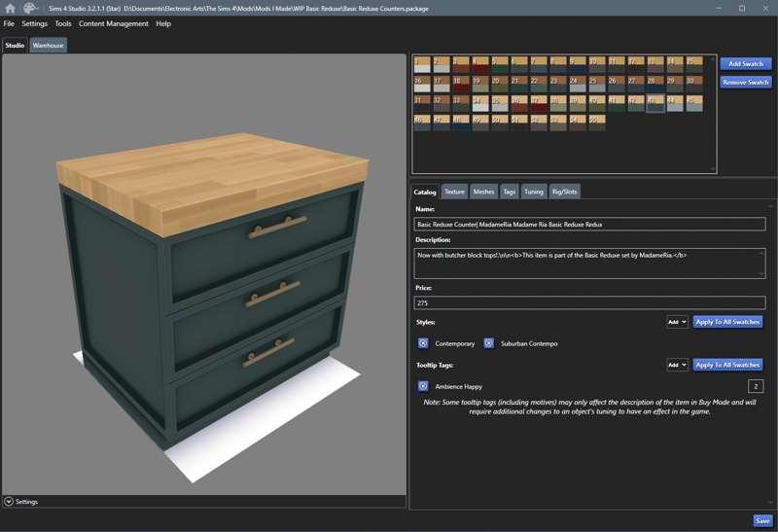Open the Content Management menu

(113, 23)
